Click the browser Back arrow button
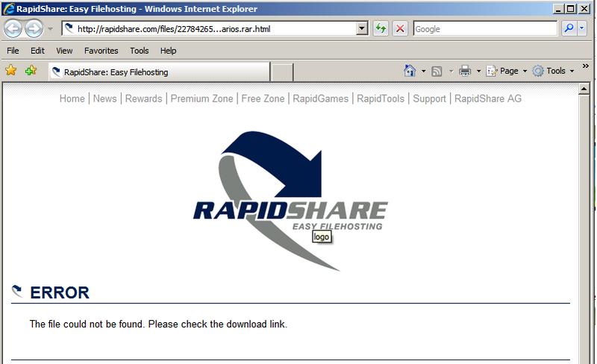The height and width of the screenshot is (364, 597). [13, 29]
